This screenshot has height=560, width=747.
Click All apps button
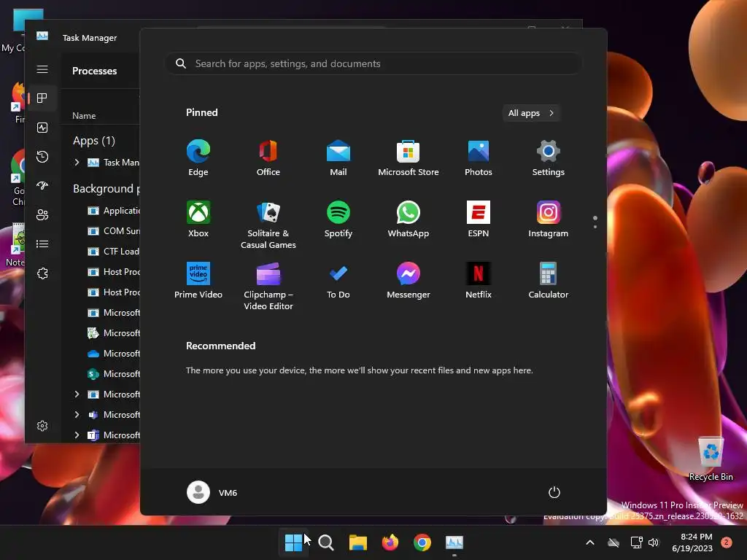click(531, 113)
